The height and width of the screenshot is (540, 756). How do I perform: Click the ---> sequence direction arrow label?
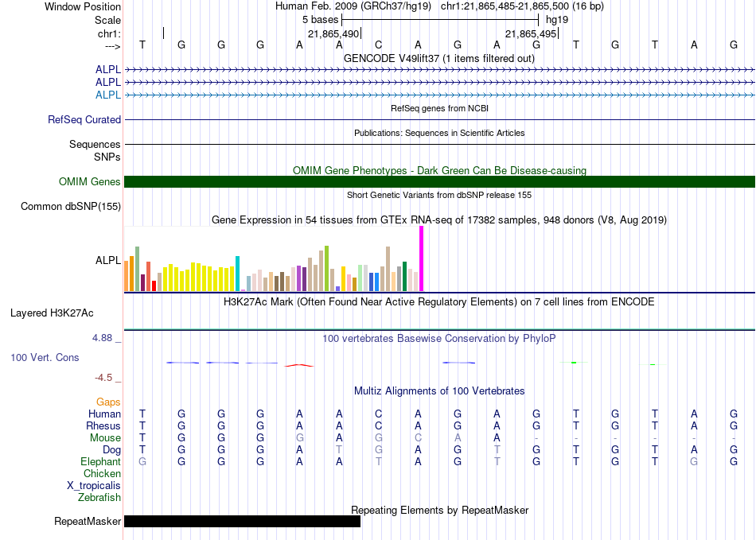click(113, 46)
